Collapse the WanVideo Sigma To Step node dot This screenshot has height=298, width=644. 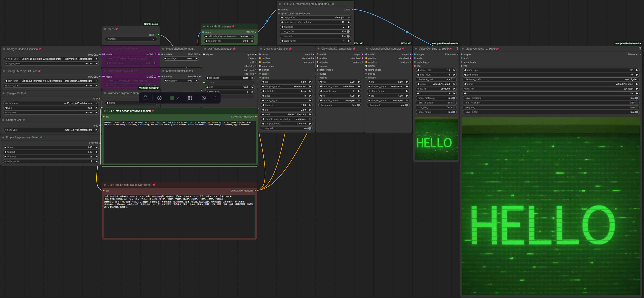pyautogui.click(x=105, y=93)
